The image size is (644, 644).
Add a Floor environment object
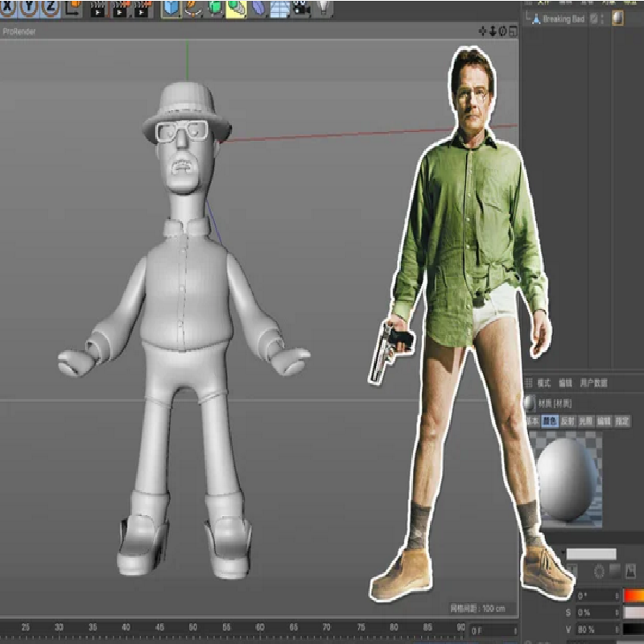(279, 10)
